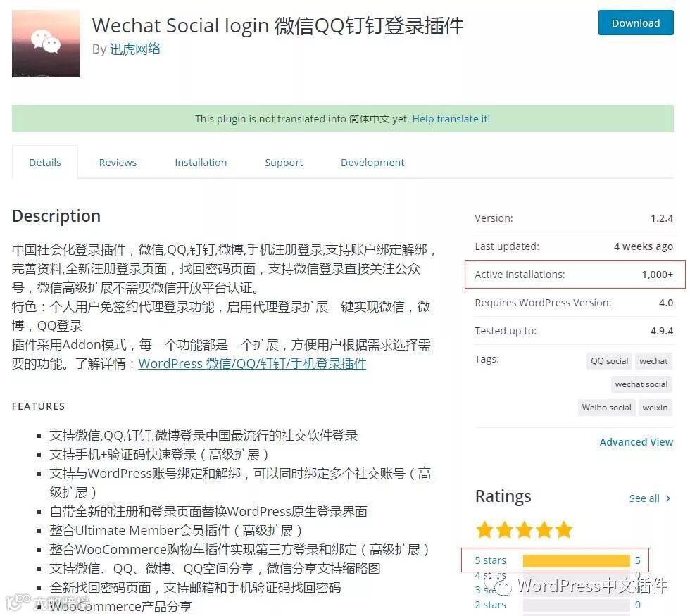Click the Tested up to 4.9.4 value
Screen dimensions: 690x616
662,331
